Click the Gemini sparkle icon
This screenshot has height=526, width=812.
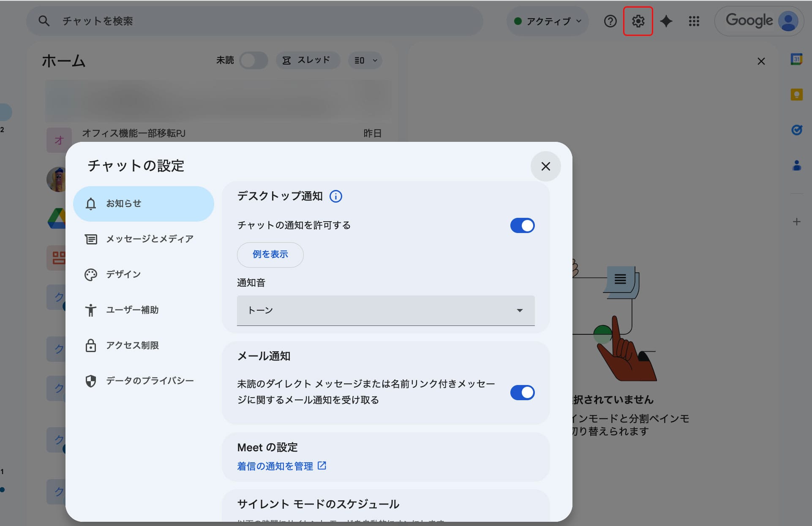pos(666,21)
